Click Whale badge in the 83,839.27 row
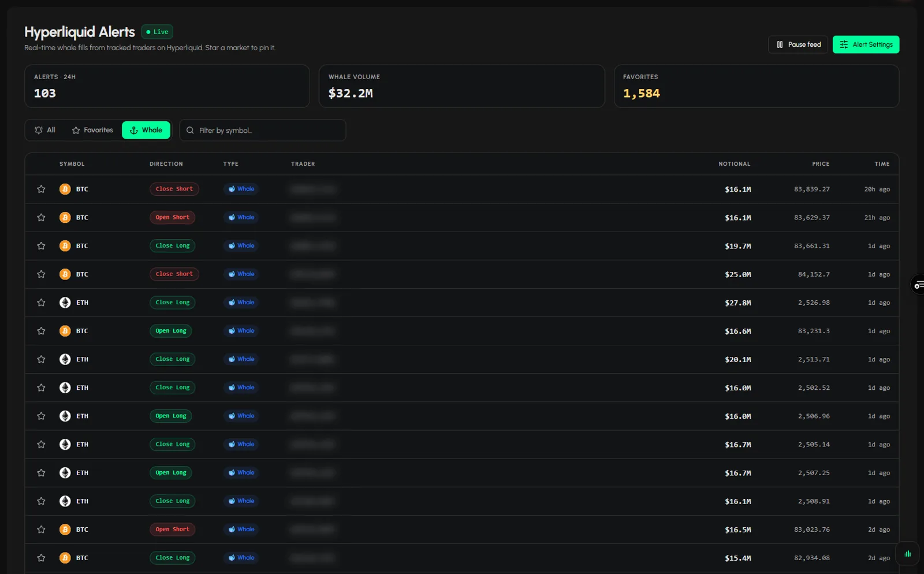The image size is (924, 574). pos(241,189)
